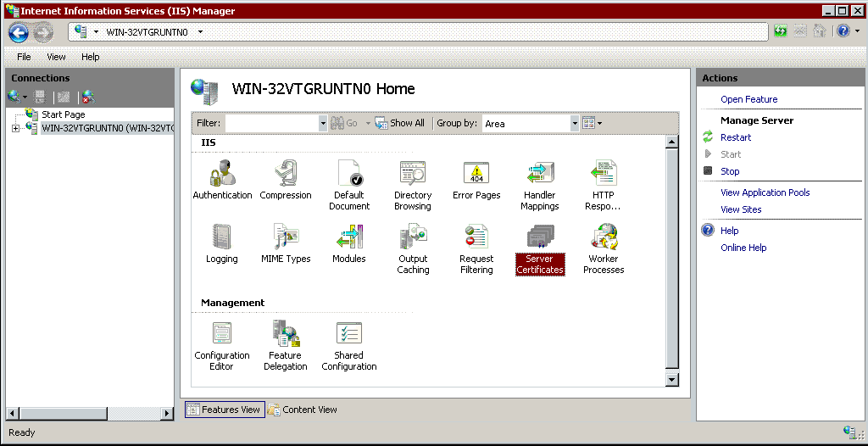Click the feature list scroll up arrow
This screenshot has width=868, height=446.
(672, 142)
